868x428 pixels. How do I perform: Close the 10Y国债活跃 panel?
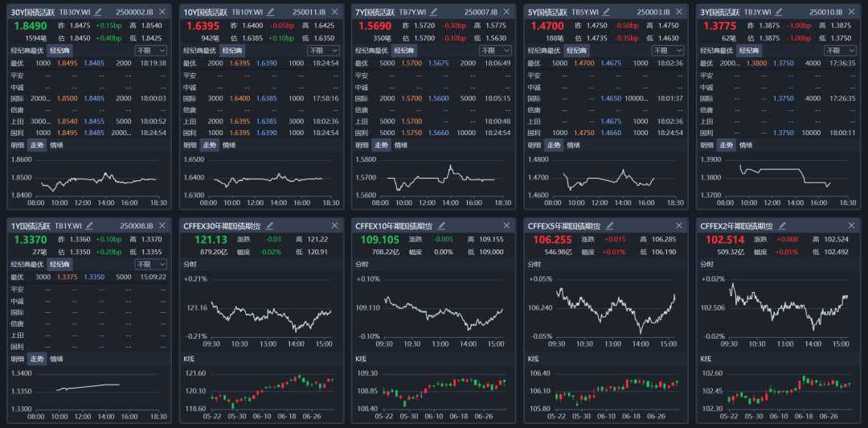click(334, 11)
